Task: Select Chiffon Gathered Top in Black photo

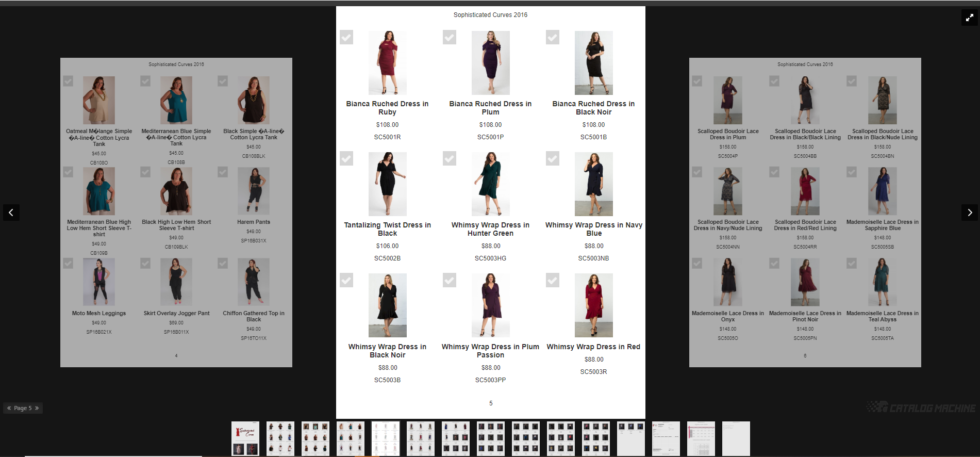Action: tap(254, 282)
